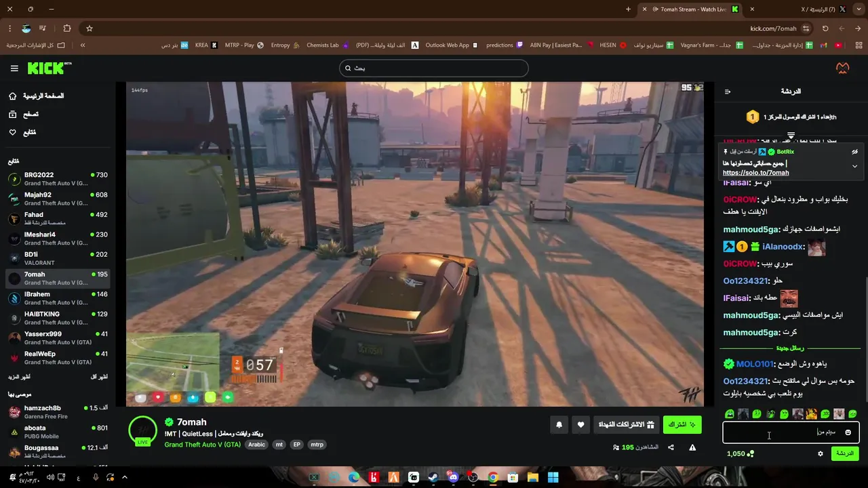Select the flame emote in quick emotes row
Screen dimensions: 868x488
tap(811, 413)
